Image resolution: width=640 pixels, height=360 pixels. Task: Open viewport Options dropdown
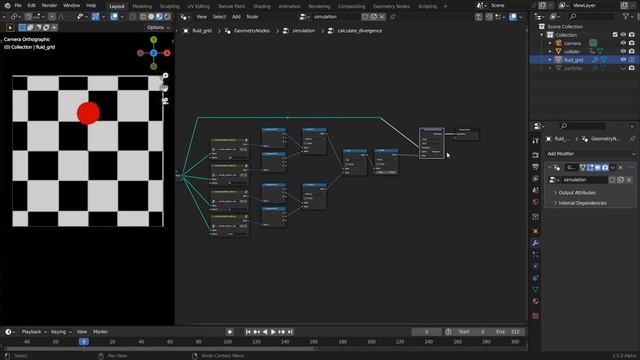pyautogui.click(x=158, y=27)
